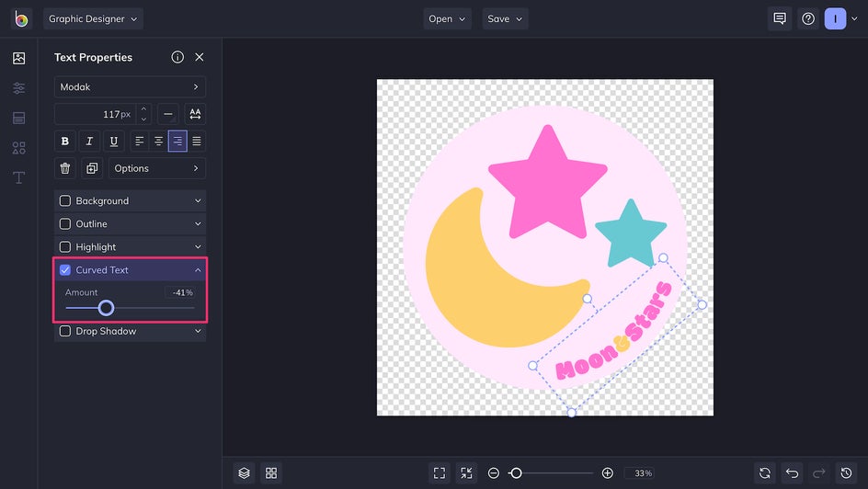Open the Save menu

(505, 18)
